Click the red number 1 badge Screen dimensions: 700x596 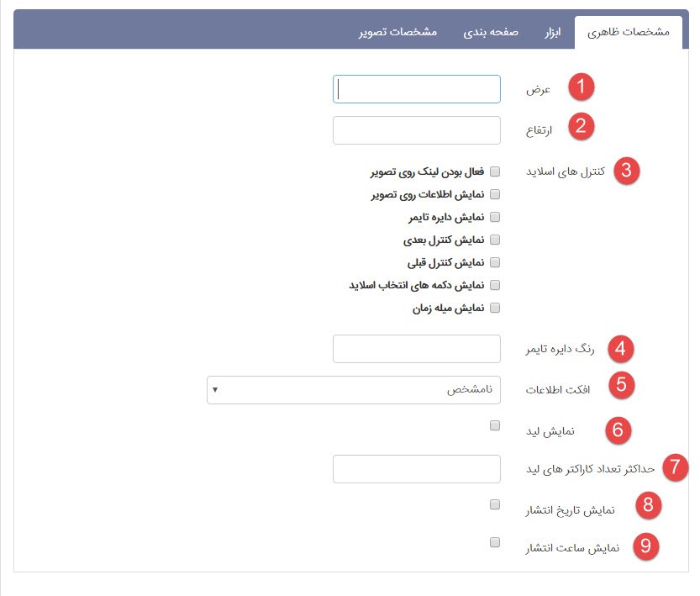click(581, 87)
